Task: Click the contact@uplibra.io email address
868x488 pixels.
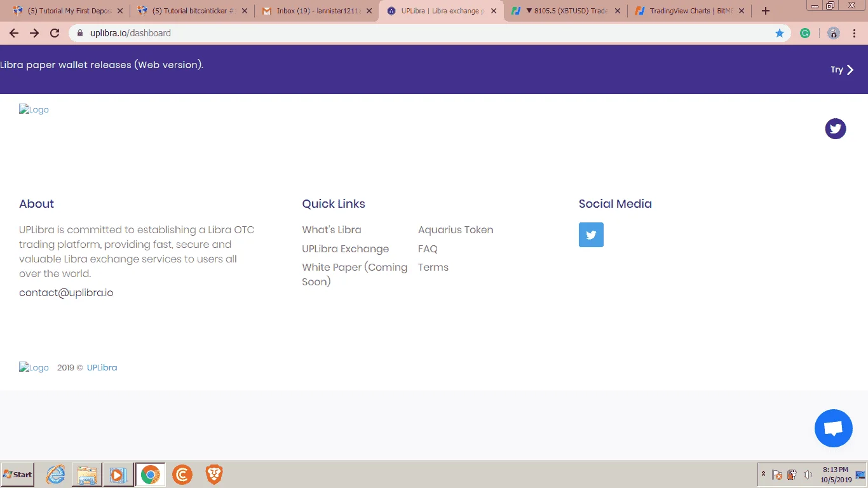Action: click(x=66, y=293)
